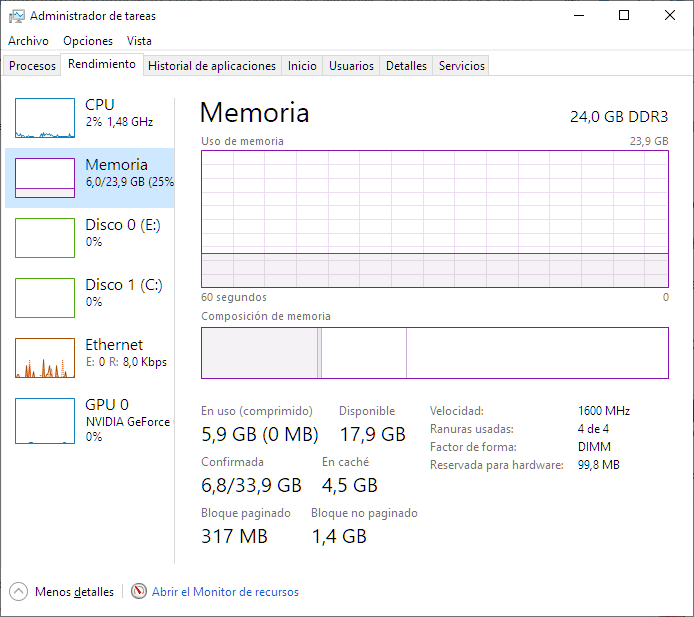This screenshot has width=694, height=617.
Task: Switch to the Procesos tab
Action: [32, 66]
